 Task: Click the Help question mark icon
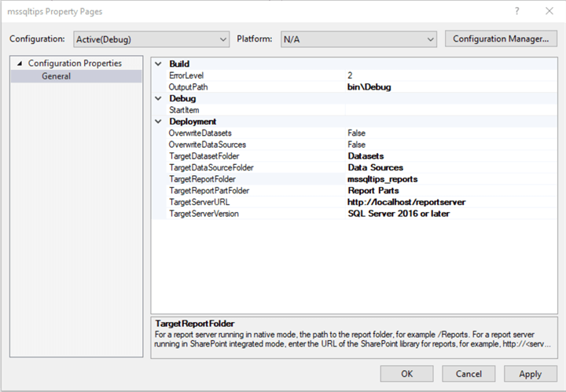pyautogui.click(x=517, y=11)
